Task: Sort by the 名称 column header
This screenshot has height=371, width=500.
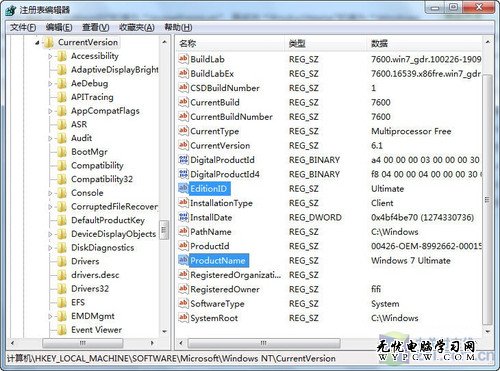Action: click(x=230, y=43)
